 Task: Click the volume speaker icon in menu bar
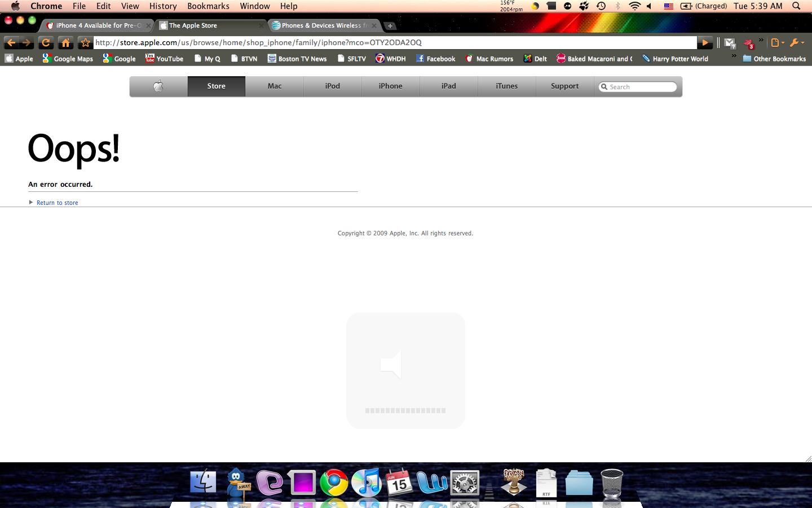point(650,6)
